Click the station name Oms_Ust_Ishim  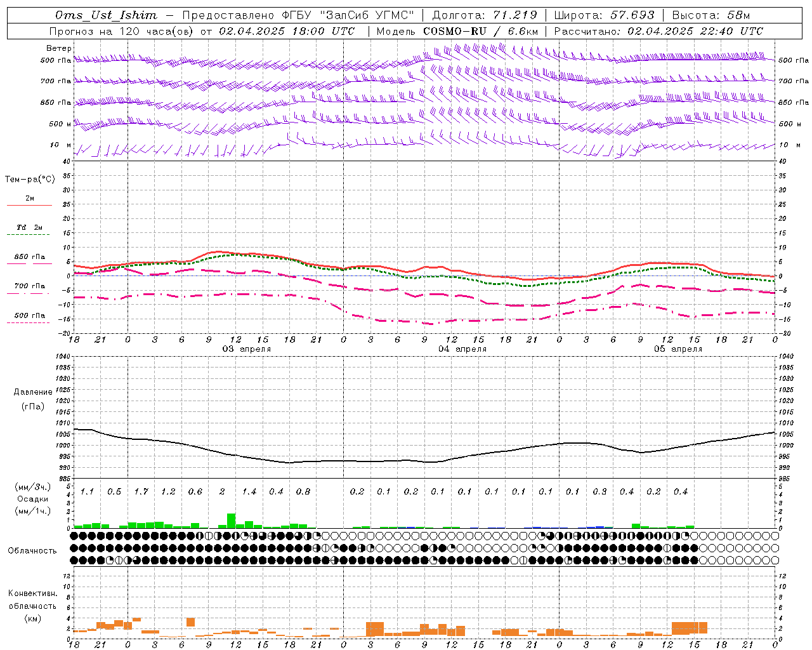coord(106,15)
